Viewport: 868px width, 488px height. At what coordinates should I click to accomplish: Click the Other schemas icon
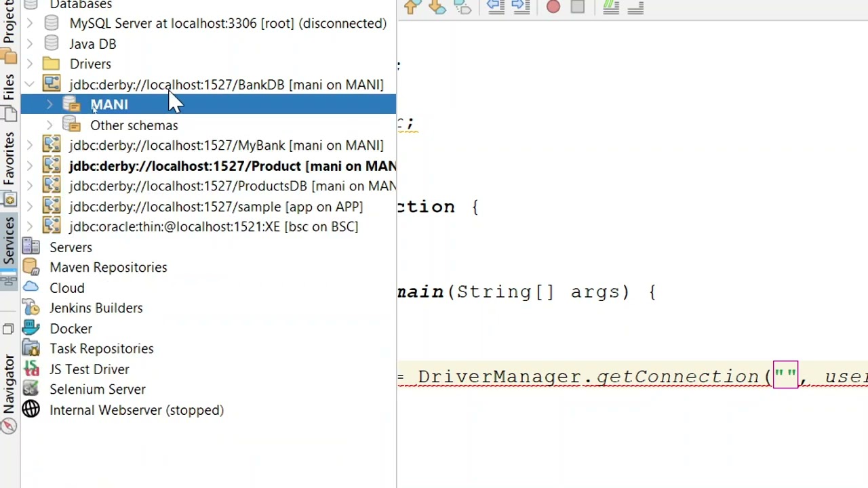tap(72, 125)
